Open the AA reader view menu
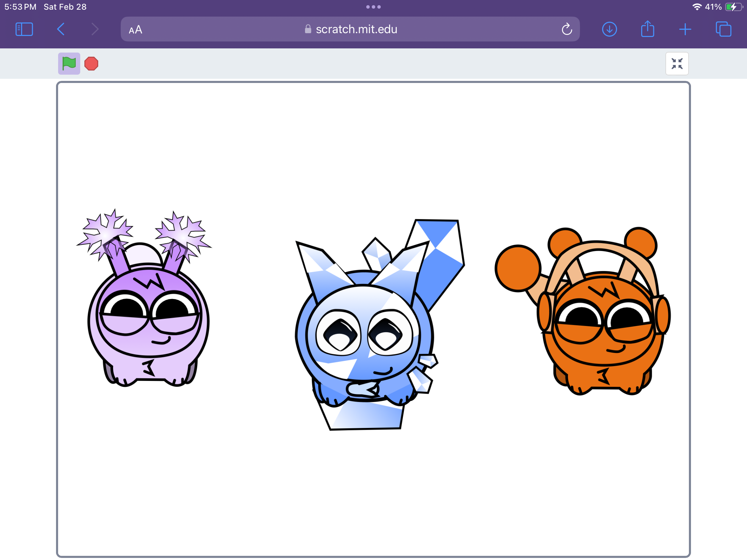Image resolution: width=747 pixels, height=560 pixels. 136,30
